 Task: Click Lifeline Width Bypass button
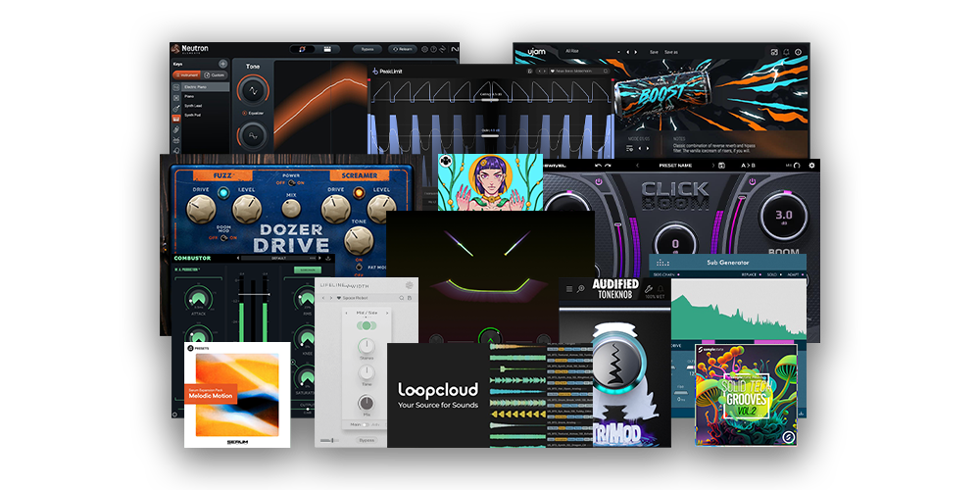pos(367,440)
